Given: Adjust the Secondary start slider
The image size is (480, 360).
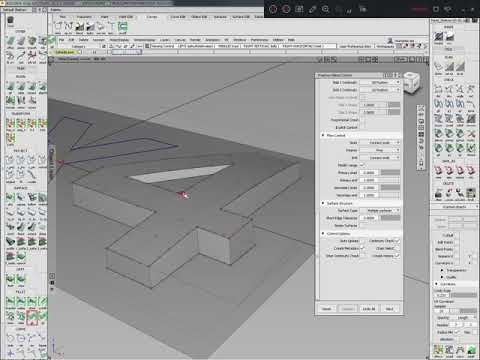Looking at the screenshot, I should click(390, 188).
